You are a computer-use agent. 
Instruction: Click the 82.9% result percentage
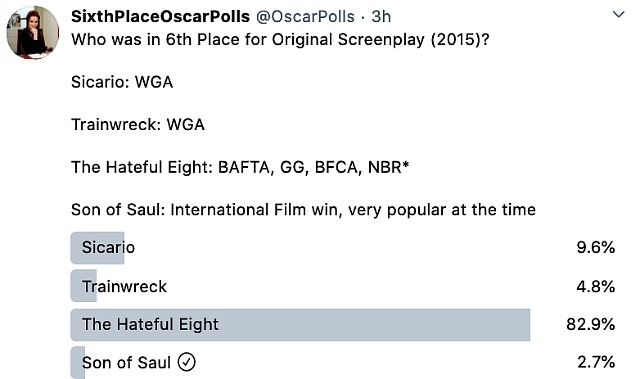(591, 324)
